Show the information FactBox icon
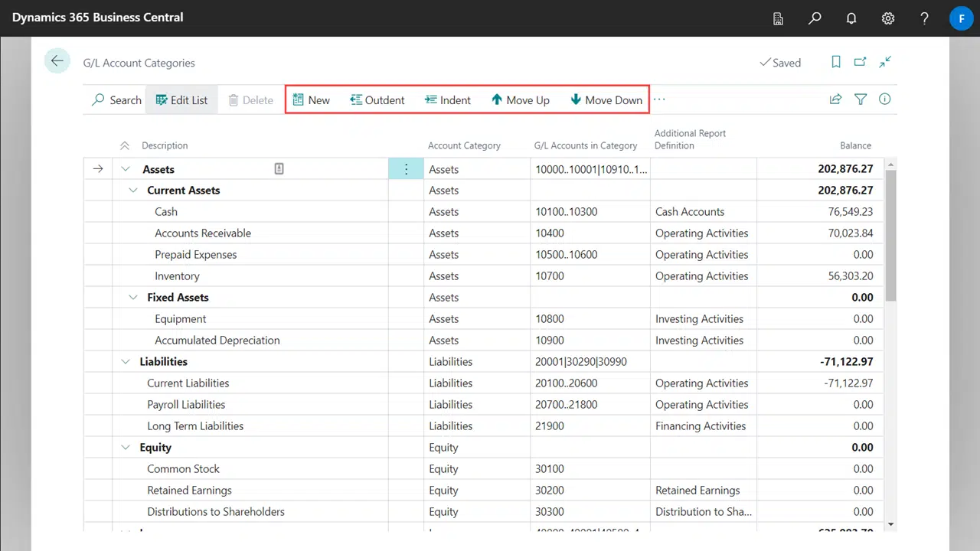980x551 pixels. click(885, 99)
